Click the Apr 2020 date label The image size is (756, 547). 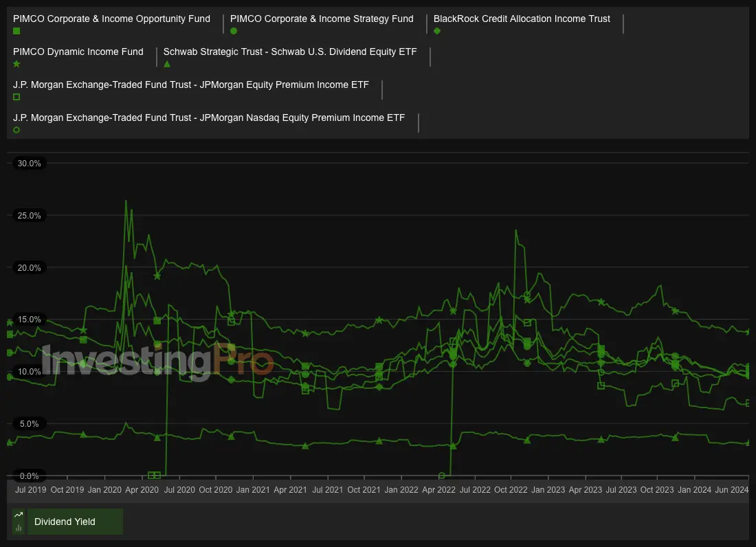click(x=142, y=490)
